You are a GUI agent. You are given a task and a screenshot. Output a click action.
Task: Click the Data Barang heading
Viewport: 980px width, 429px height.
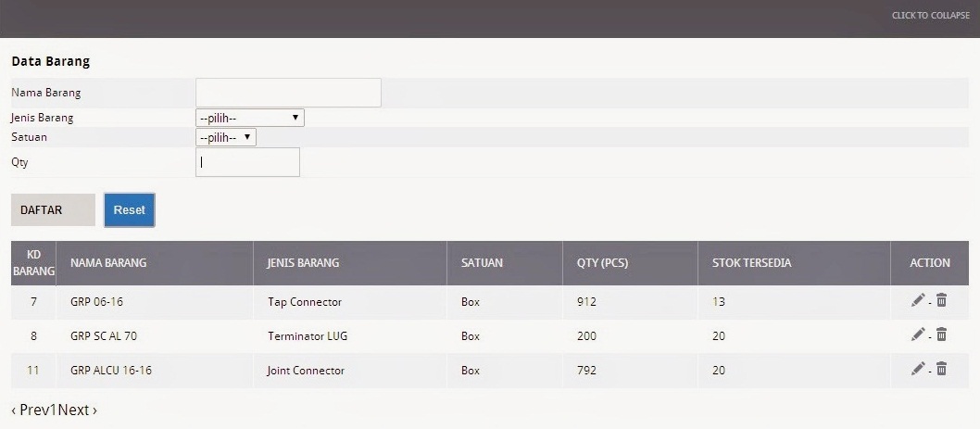51,61
